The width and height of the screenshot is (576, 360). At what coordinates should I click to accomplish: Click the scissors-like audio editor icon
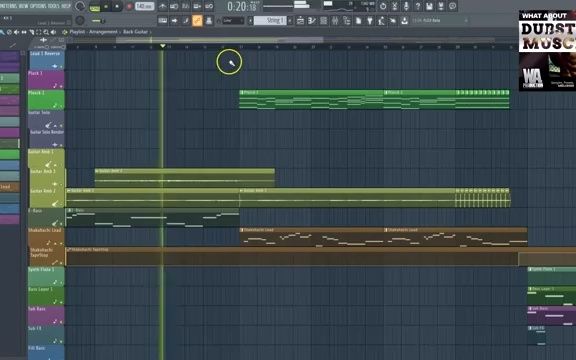tap(395, 6)
